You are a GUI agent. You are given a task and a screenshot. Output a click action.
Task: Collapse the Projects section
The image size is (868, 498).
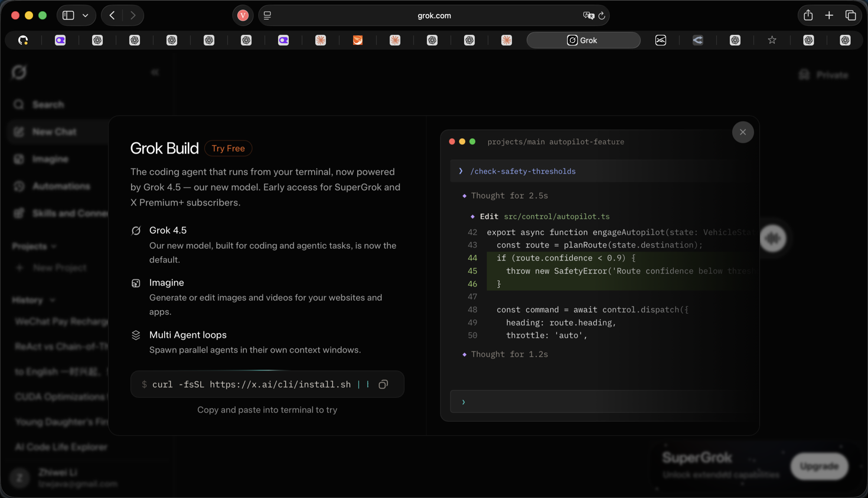(34, 246)
